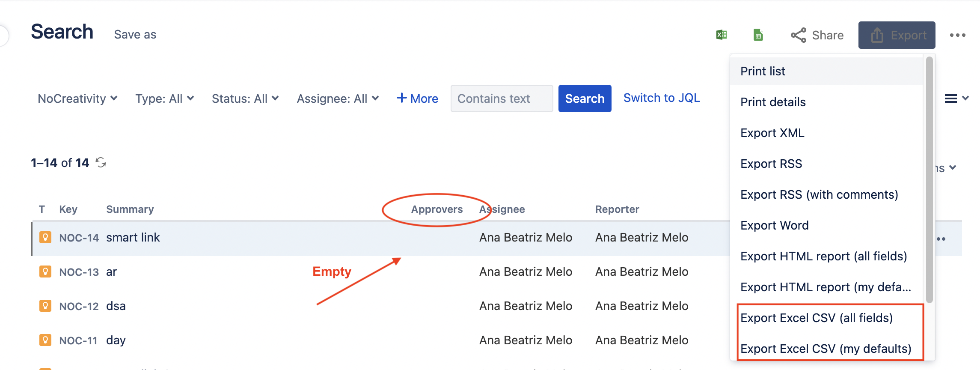Open in Google Sheets icon

[758, 35]
